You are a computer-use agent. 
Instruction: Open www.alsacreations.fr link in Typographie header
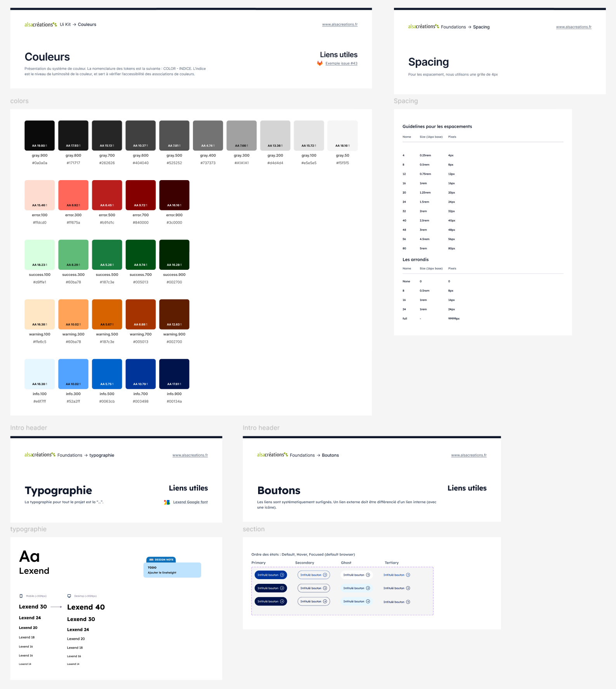point(190,455)
